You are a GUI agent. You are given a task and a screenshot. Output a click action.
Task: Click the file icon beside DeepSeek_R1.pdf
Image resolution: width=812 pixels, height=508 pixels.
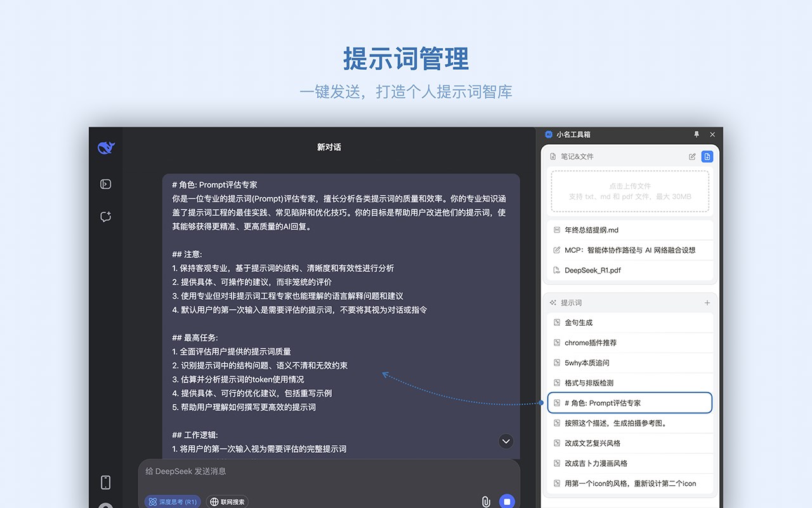tap(556, 270)
